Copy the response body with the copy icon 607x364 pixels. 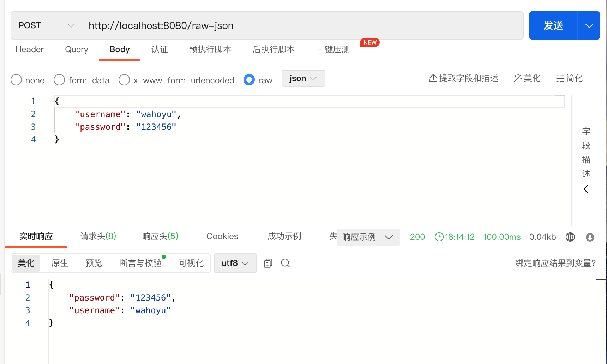pos(268,263)
